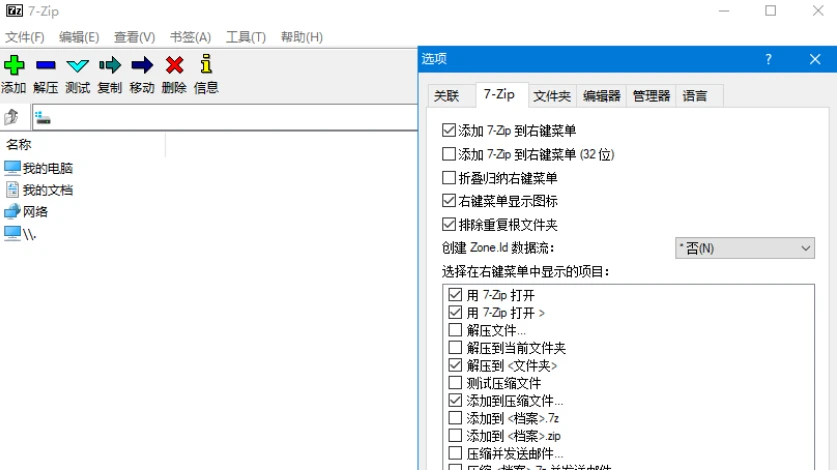Open the 创建 Zone.Id 数据流 dropdown
The width and height of the screenshot is (837, 470).
(745, 248)
